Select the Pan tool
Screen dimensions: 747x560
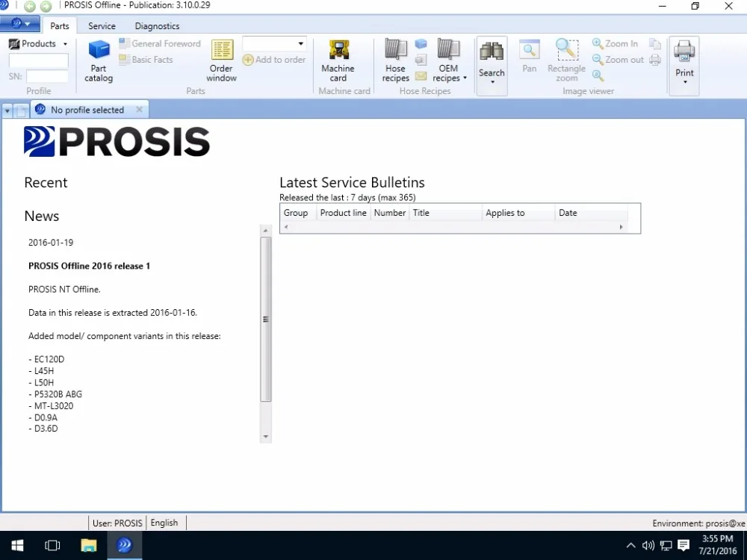530,56
